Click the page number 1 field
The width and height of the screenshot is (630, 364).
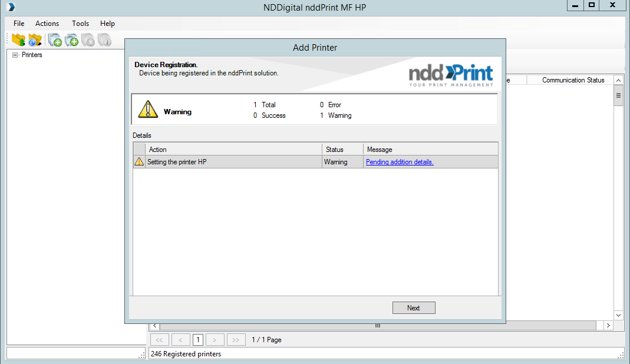click(x=198, y=340)
